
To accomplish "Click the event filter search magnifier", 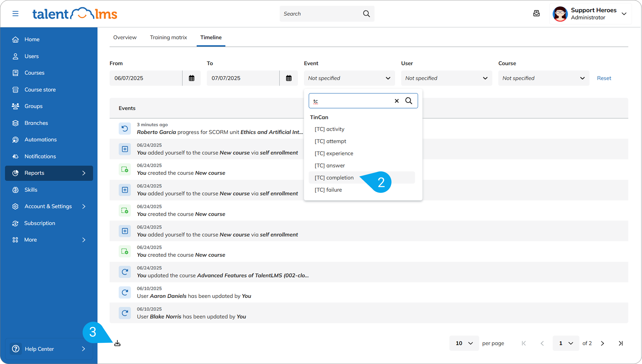I will [x=409, y=101].
